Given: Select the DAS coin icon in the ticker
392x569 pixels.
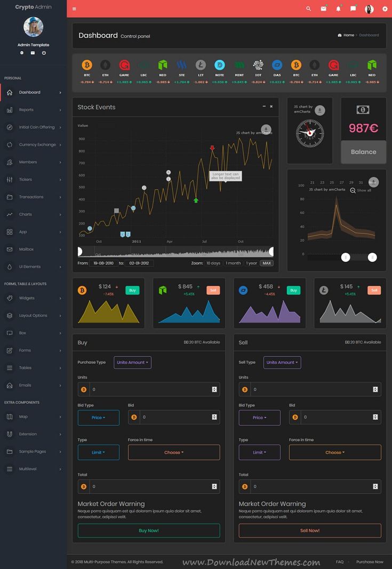Looking at the screenshot, I should [277, 65].
